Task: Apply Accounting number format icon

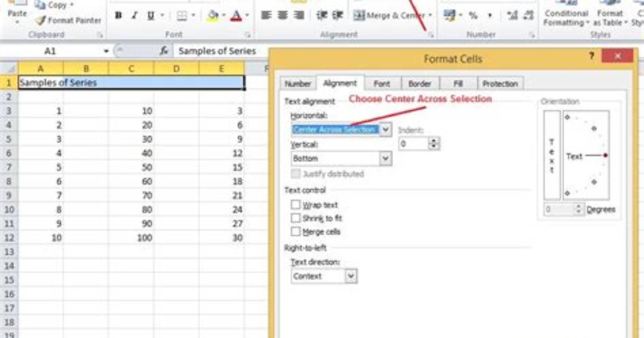Action: 450,16
